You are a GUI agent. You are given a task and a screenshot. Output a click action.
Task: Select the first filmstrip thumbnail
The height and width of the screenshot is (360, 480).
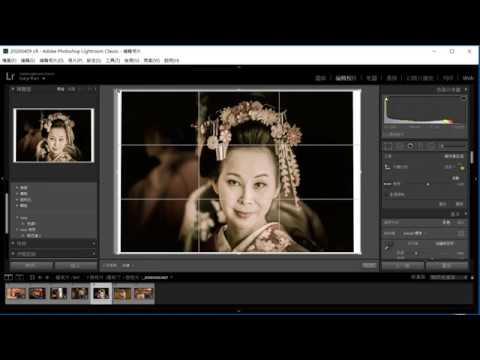coord(16,293)
